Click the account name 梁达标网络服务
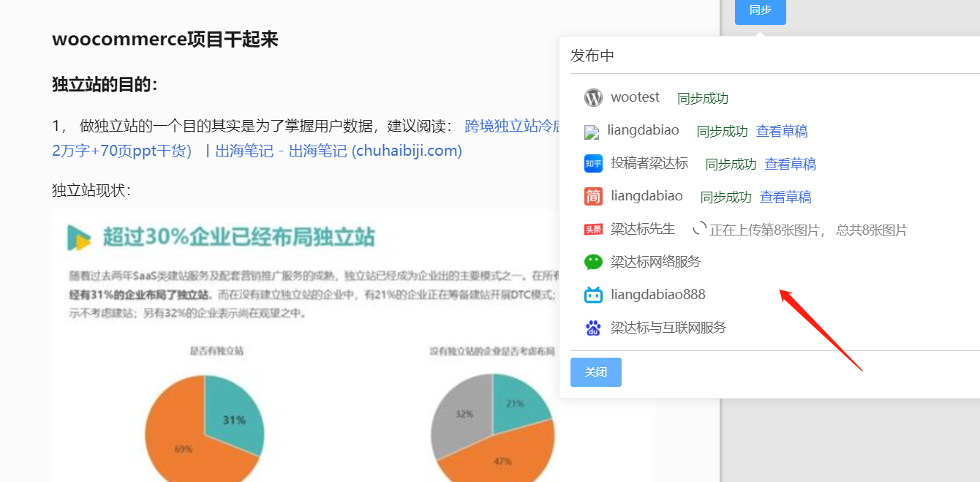 click(x=656, y=262)
